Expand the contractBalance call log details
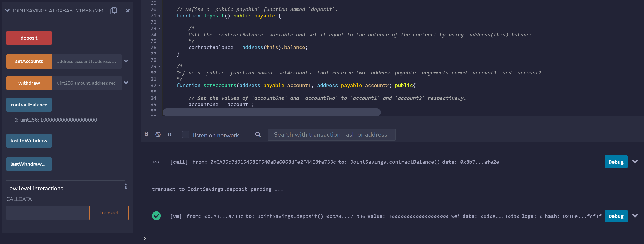644x244 pixels. pyautogui.click(x=635, y=161)
